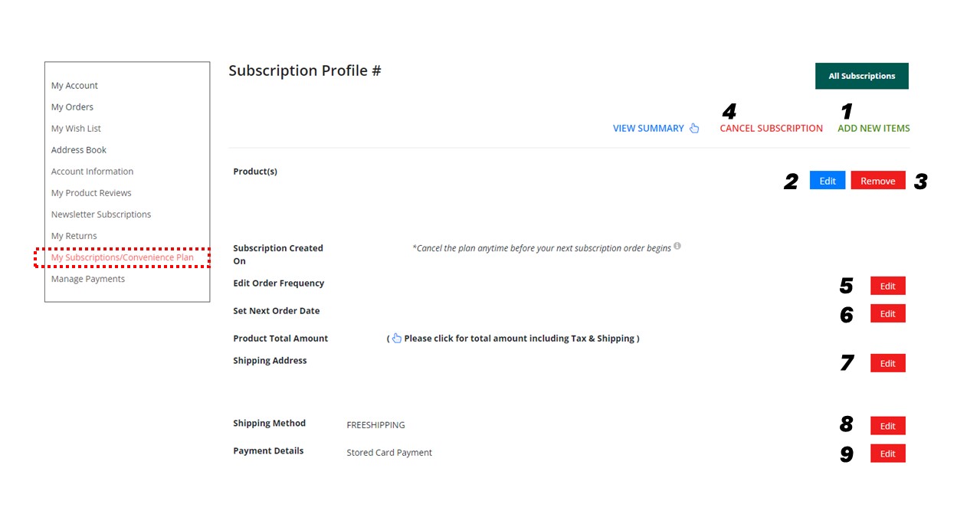Click the info icon beside the cancel plan note

(x=677, y=247)
